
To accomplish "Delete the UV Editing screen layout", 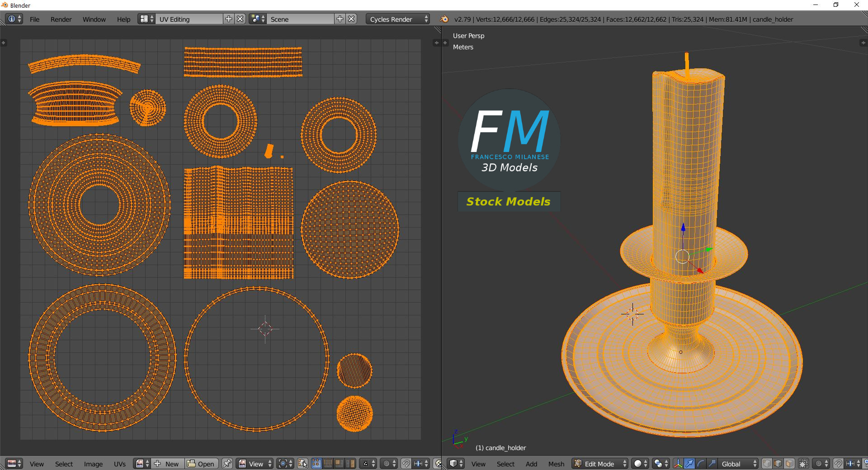I will point(241,19).
